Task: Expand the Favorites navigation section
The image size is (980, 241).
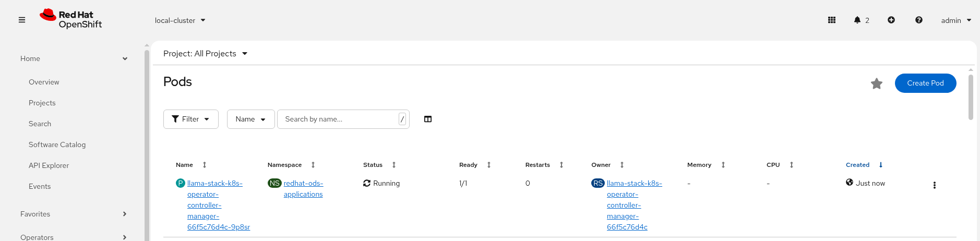Action: (x=74, y=214)
